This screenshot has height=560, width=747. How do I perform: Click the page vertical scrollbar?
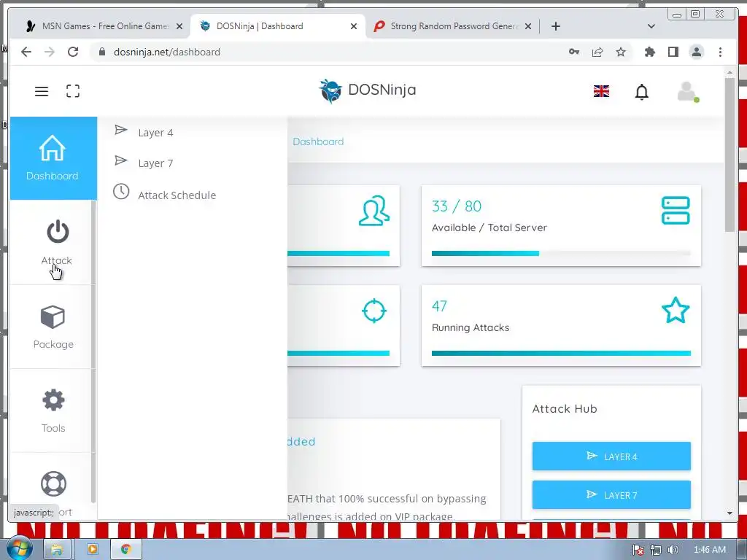point(729,155)
